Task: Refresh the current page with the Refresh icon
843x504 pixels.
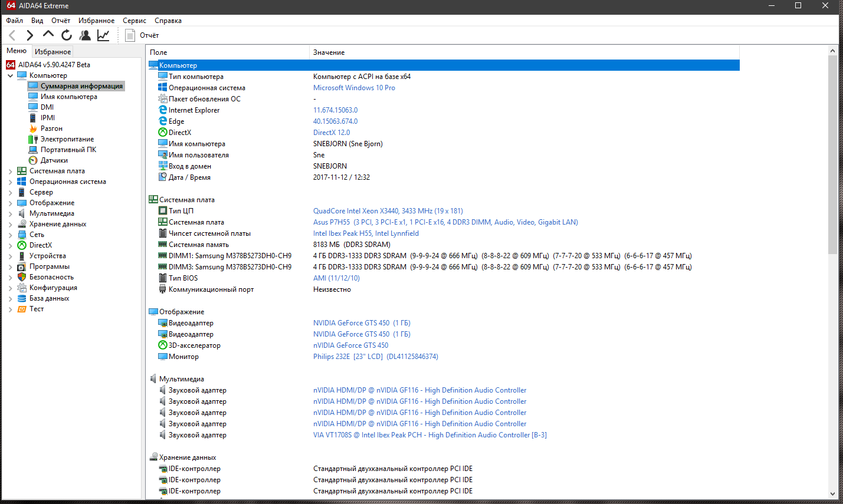Action: 67,35
